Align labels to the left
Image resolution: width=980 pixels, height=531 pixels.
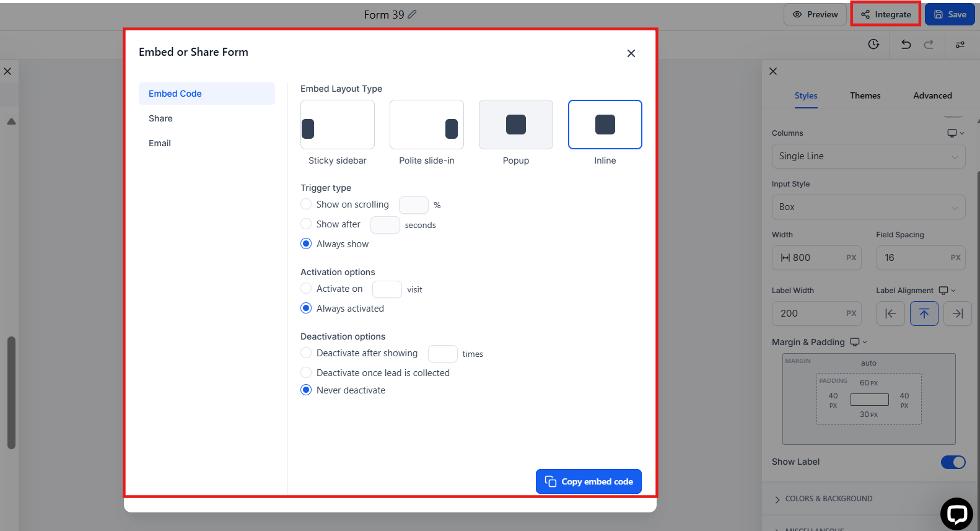[890, 314]
